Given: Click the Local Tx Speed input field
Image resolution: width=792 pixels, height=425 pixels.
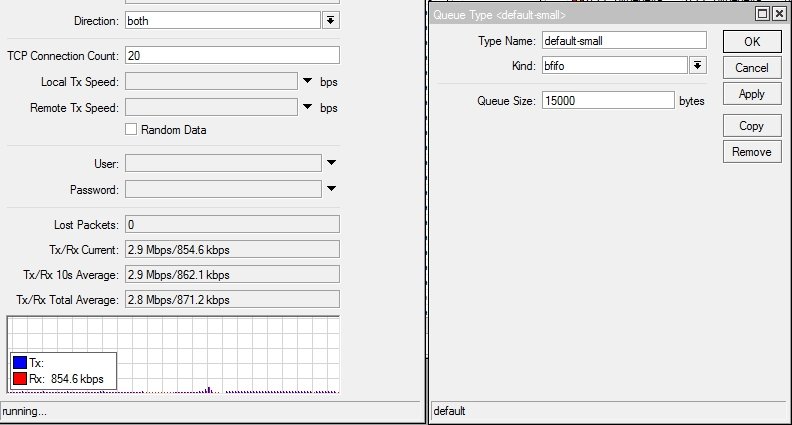Looking at the screenshot, I should point(210,81).
